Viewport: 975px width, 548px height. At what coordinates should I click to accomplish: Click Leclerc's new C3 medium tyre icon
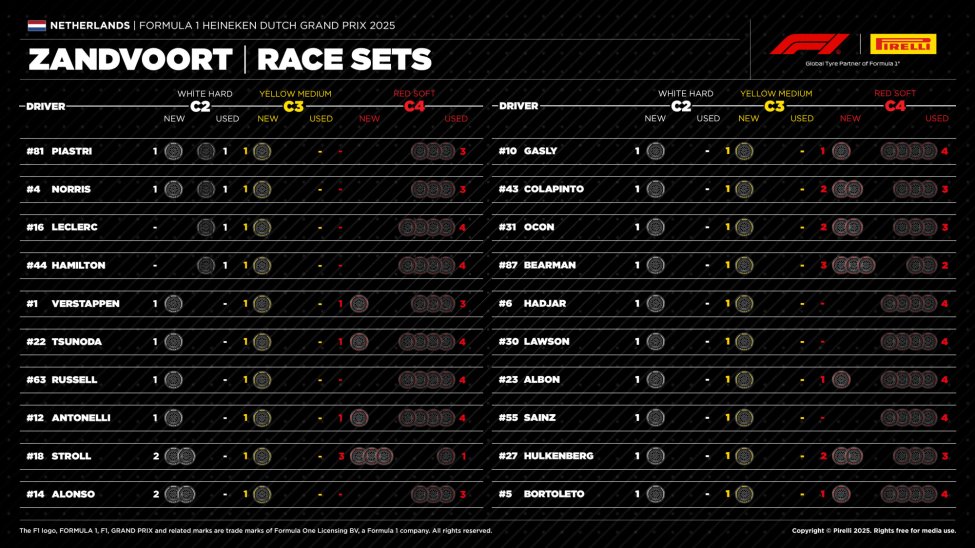(262, 227)
